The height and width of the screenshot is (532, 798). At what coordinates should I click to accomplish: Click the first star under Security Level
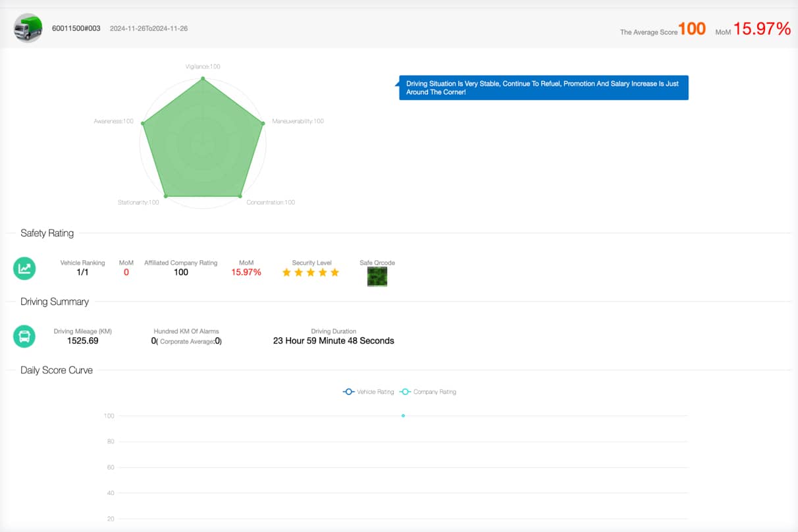tap(287, 272)
